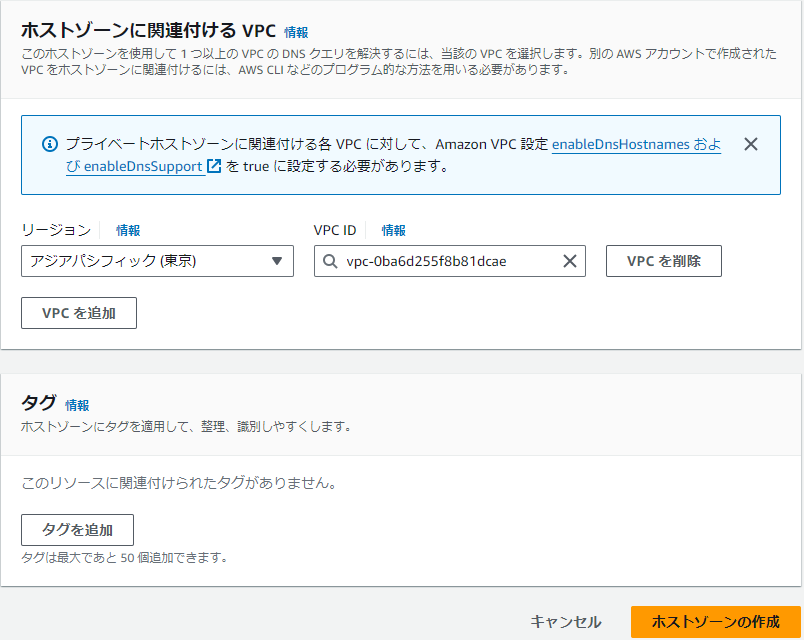Click heading ホストゾーンに関連付ける VPC
The height and width of the screenshot is (640, 804).
point(149,31)
